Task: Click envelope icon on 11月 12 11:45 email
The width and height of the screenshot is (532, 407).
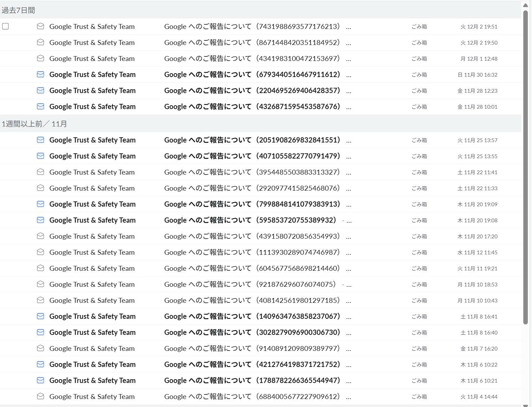Action: 40,252
